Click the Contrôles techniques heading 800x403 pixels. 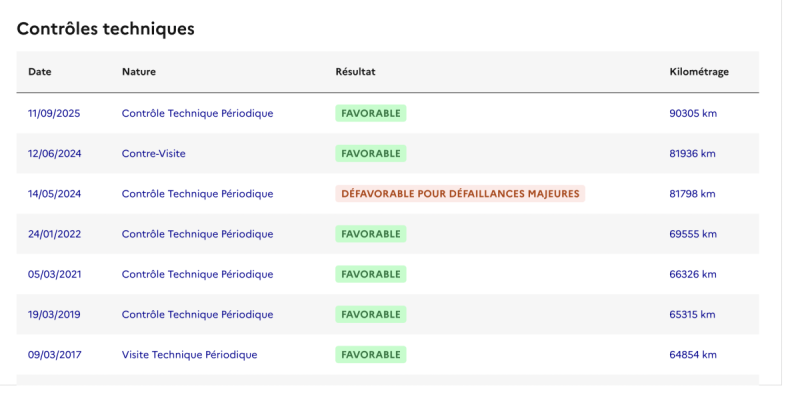click(x=105, y=29)
